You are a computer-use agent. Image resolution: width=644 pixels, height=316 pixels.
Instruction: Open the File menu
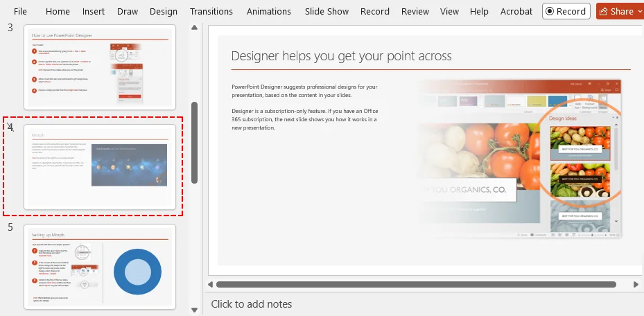point(20,12)
